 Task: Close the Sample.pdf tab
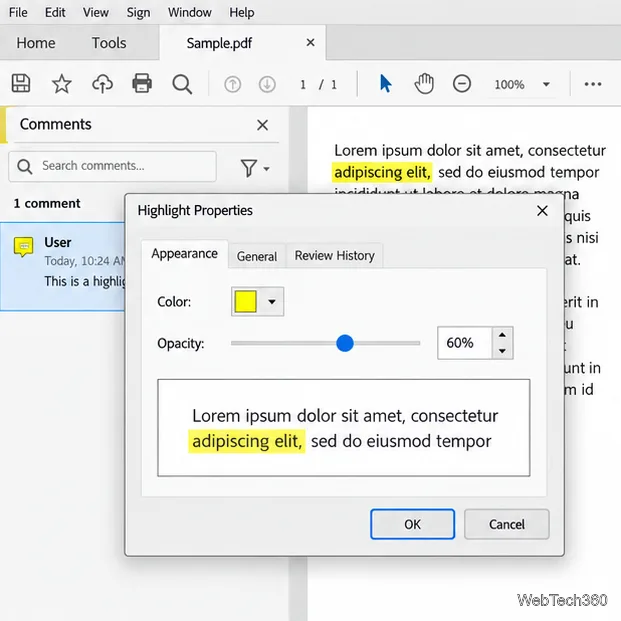pos(310,42)
